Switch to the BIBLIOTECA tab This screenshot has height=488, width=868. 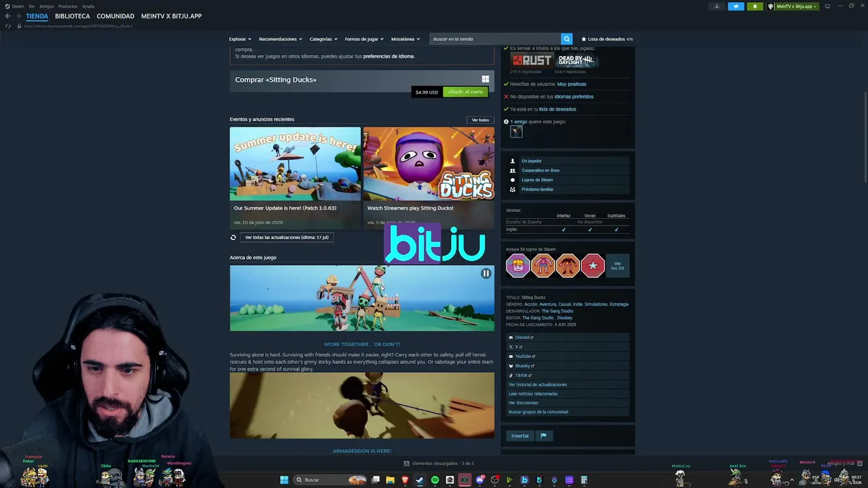click(73, 16)
